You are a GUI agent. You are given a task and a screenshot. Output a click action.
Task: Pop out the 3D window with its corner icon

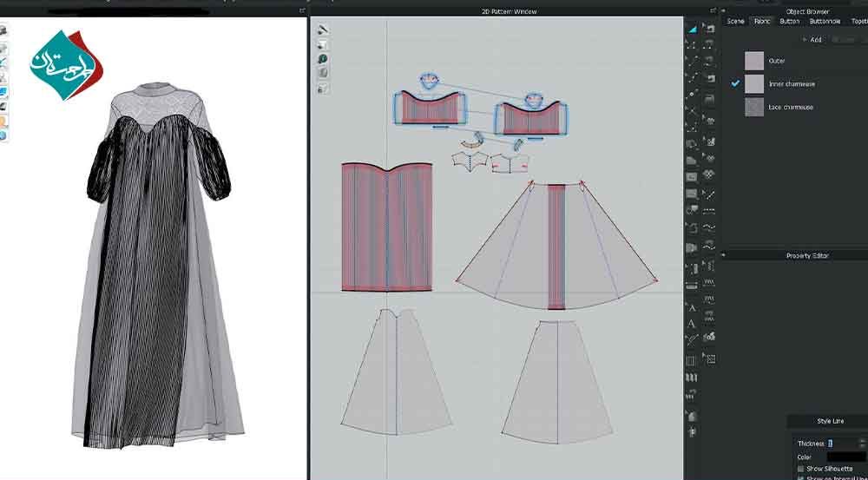[302, 10]
